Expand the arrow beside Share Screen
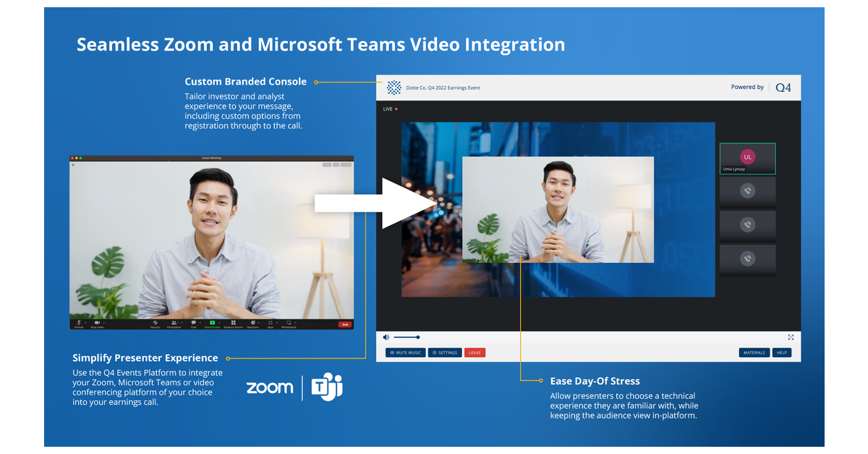This screenshot has width=868, height=454. coord(219,321)
